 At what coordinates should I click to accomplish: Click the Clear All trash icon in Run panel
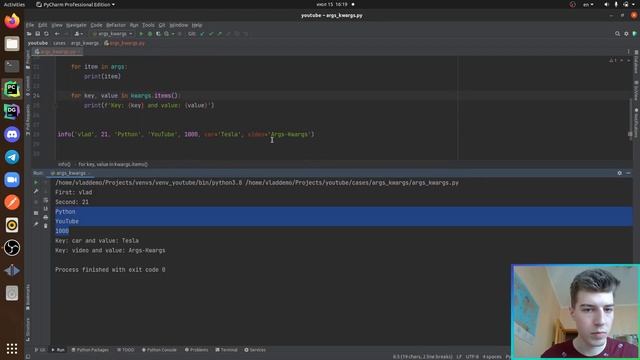[45, 226]
